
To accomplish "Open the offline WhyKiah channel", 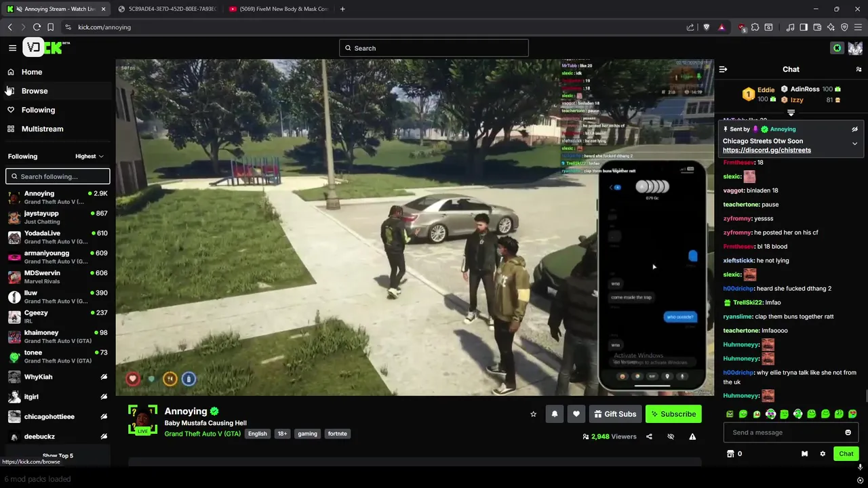I will pos(58,377).
